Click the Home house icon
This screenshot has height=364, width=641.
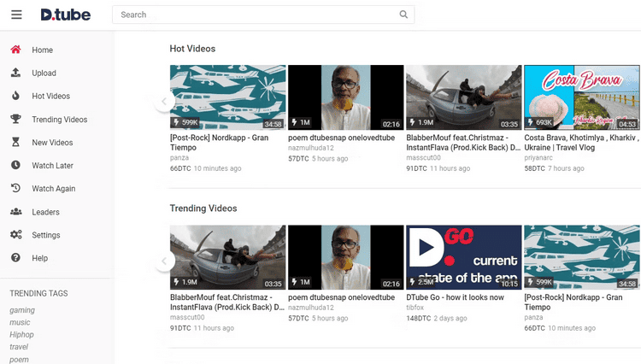[x=15, y=50]
